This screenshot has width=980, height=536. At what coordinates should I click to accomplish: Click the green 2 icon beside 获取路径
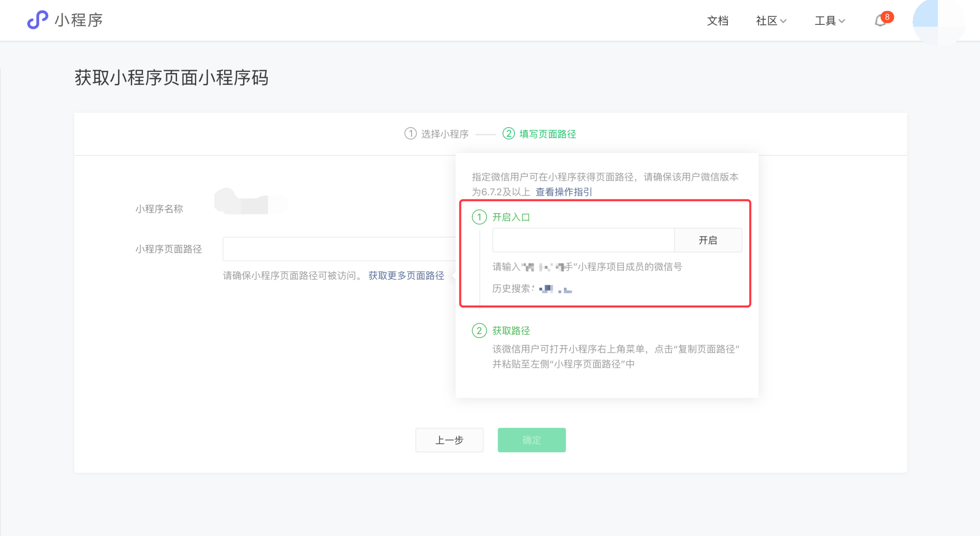coord(479,330)
